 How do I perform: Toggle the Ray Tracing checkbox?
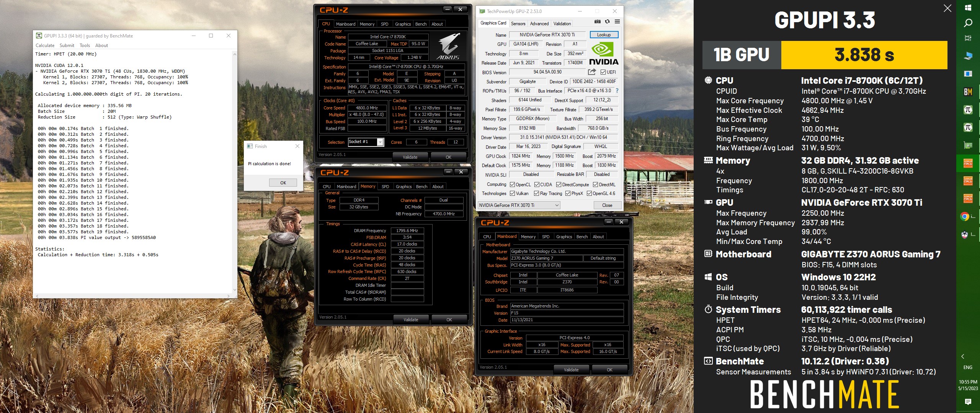click(536, 193)
